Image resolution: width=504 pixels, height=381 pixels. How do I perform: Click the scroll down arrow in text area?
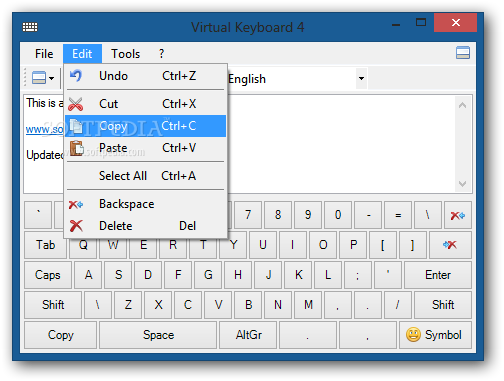coord(462,183)
